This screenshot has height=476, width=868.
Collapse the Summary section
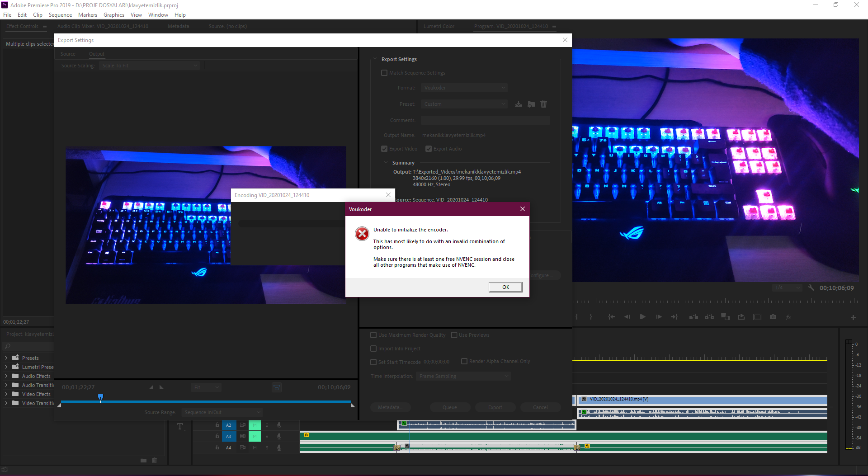[x=386, y=163]
